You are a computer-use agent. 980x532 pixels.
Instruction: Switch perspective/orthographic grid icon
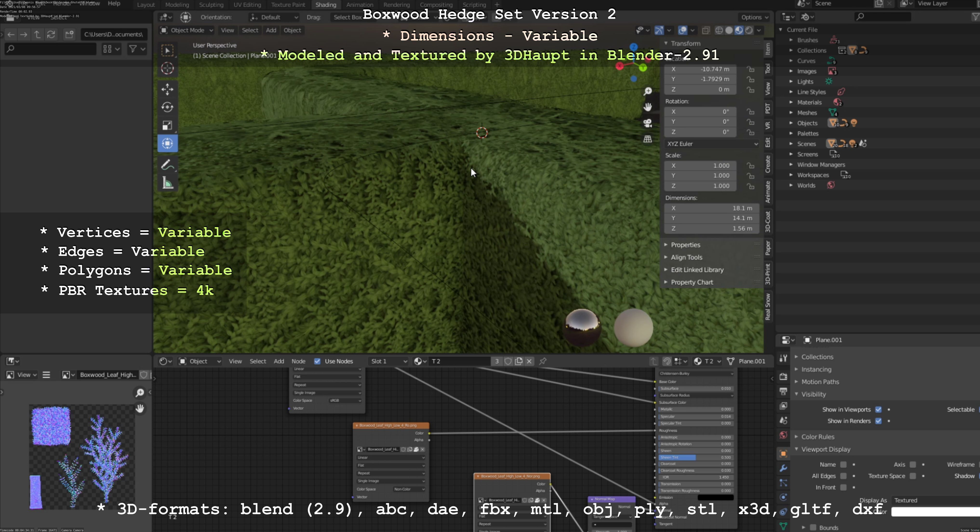pyautogui.click(x=647, y=139)
